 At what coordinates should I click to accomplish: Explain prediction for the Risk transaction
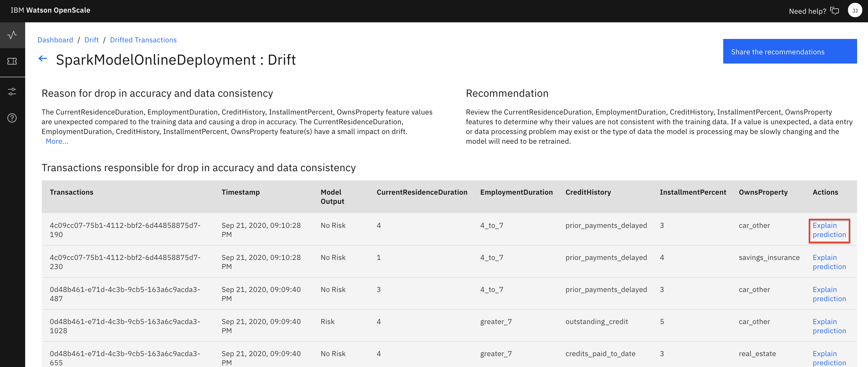point(829,326)
